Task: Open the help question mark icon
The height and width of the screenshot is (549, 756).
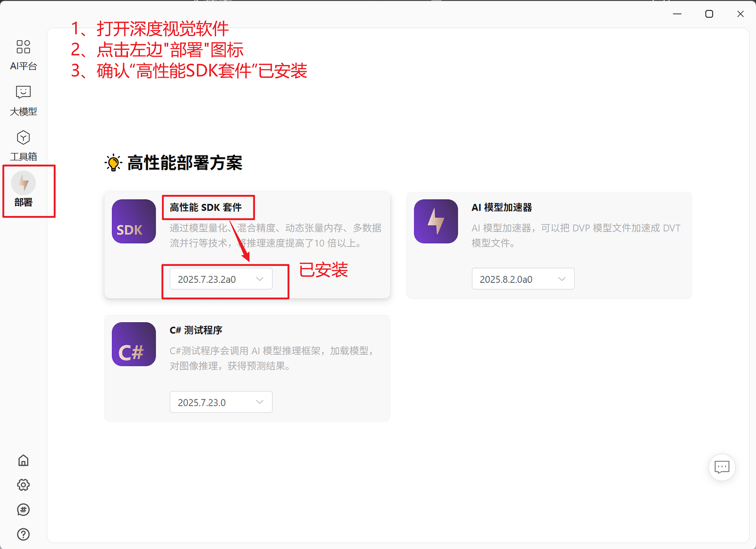Action: pos(23,534)
